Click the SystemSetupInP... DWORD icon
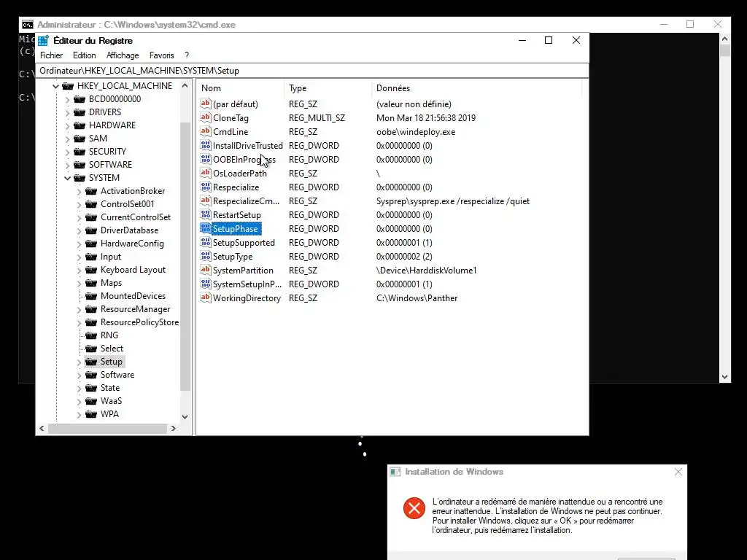Image resolution: width=747 pixels, height=560 pixels. pos(205,284)
